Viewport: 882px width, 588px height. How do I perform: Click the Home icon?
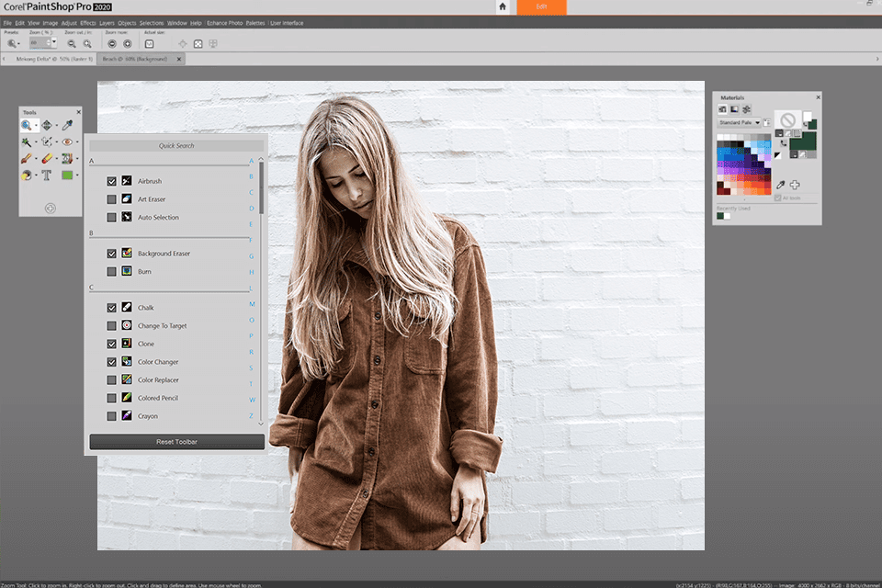[x=503, y=6]
